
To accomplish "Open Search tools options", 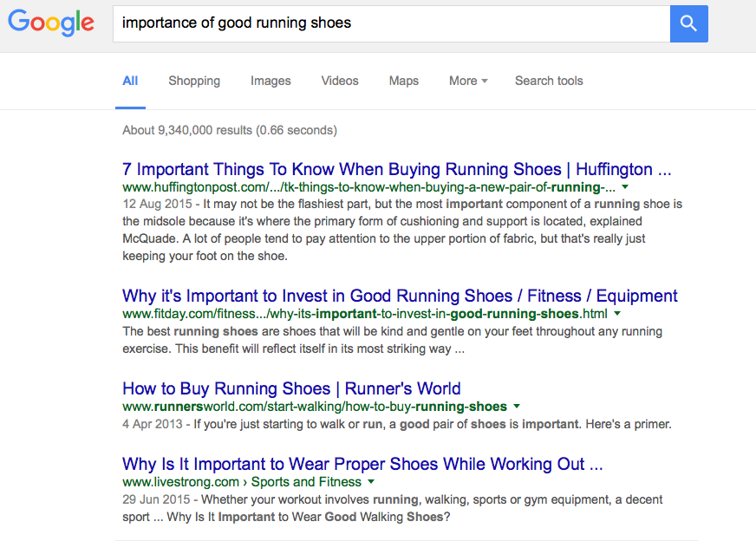I will click(549, 81).
